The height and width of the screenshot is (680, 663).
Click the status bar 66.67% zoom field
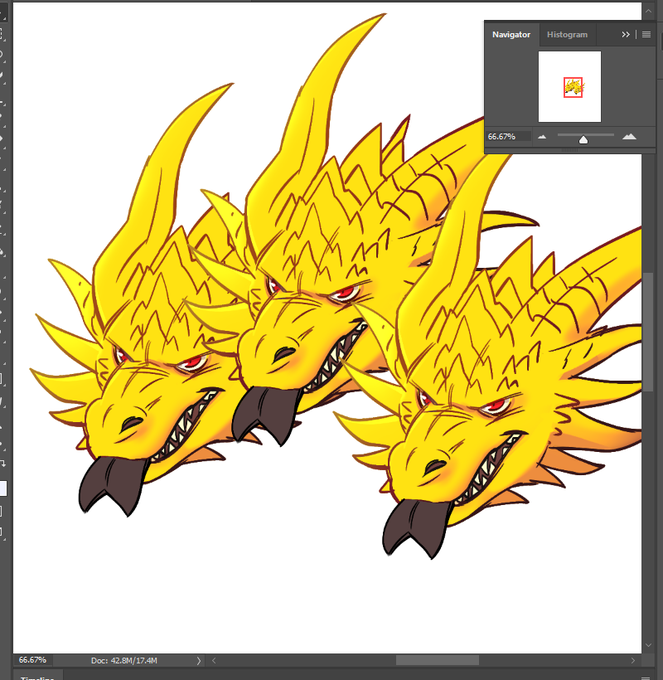coord(33,660)
